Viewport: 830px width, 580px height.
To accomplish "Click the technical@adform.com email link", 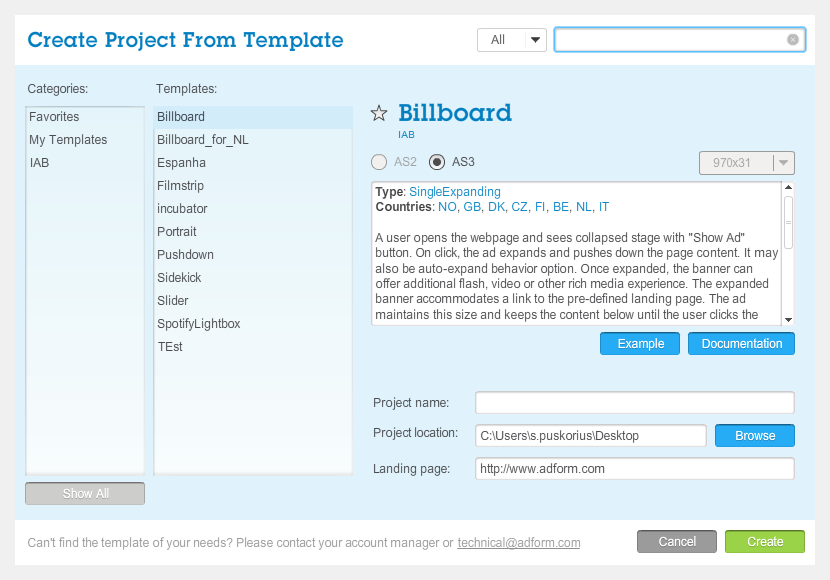I will (x=519, y=542).
